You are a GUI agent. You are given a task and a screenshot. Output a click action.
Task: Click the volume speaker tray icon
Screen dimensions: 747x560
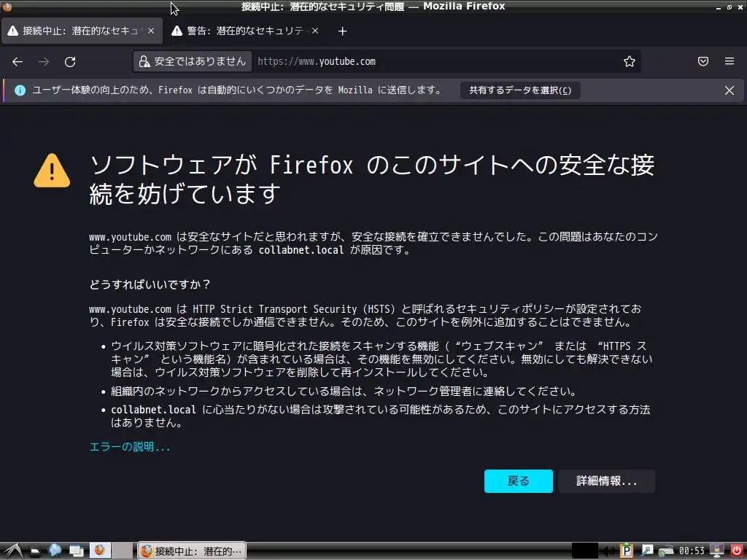tap(608, 551)
